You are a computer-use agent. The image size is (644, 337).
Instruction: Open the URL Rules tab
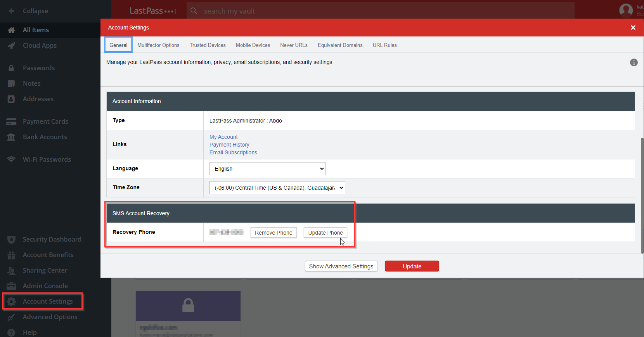(385, 45)
